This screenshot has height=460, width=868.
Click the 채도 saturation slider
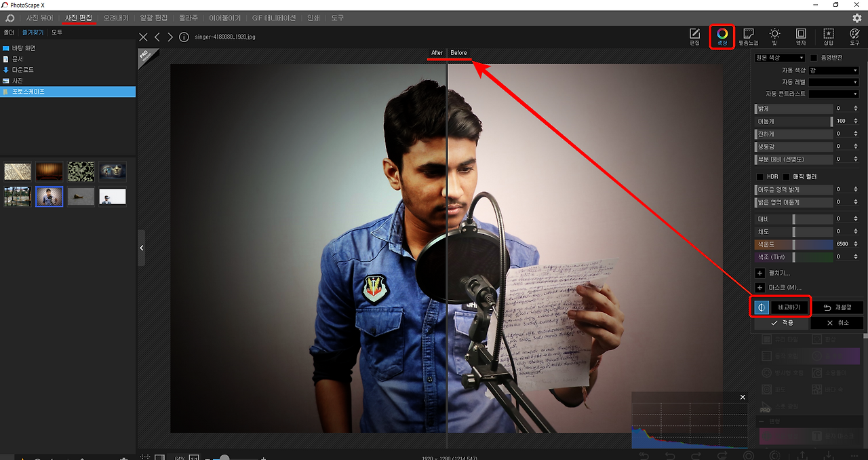tap(793, 231)
